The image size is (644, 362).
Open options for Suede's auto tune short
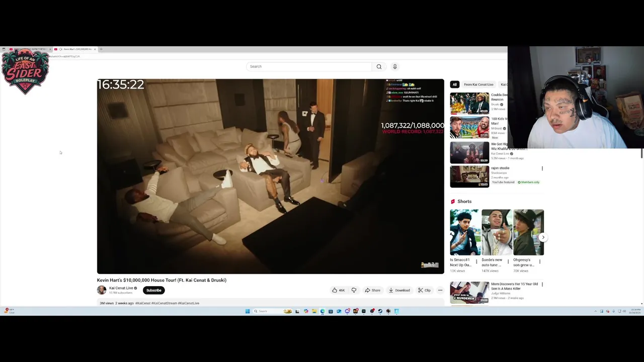508,261
